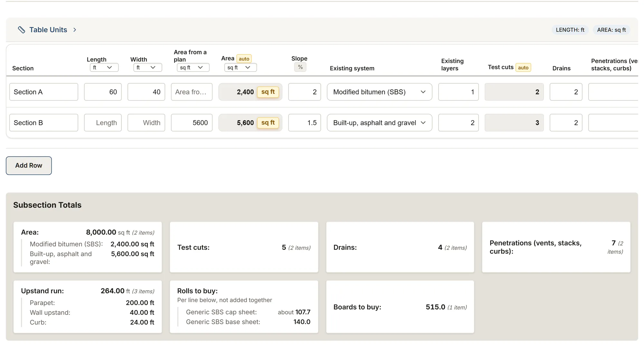Image resolution: width=644 pixels, height=346 pixels.
Task: Click the auto badge beside Test cuts
Action: 523,67
